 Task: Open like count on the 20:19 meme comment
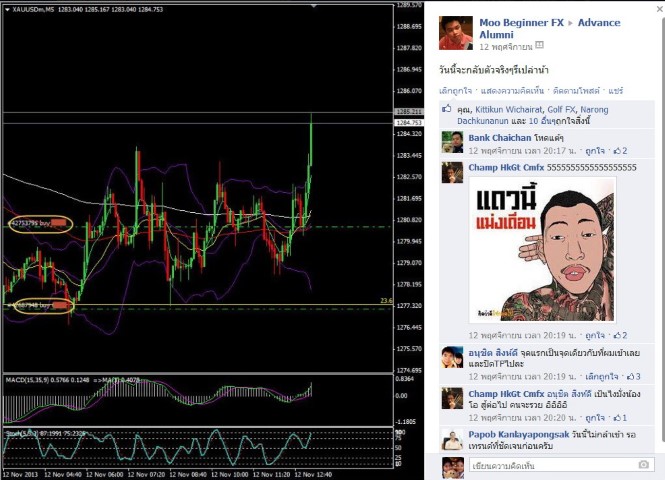click(x=620, y=335)
